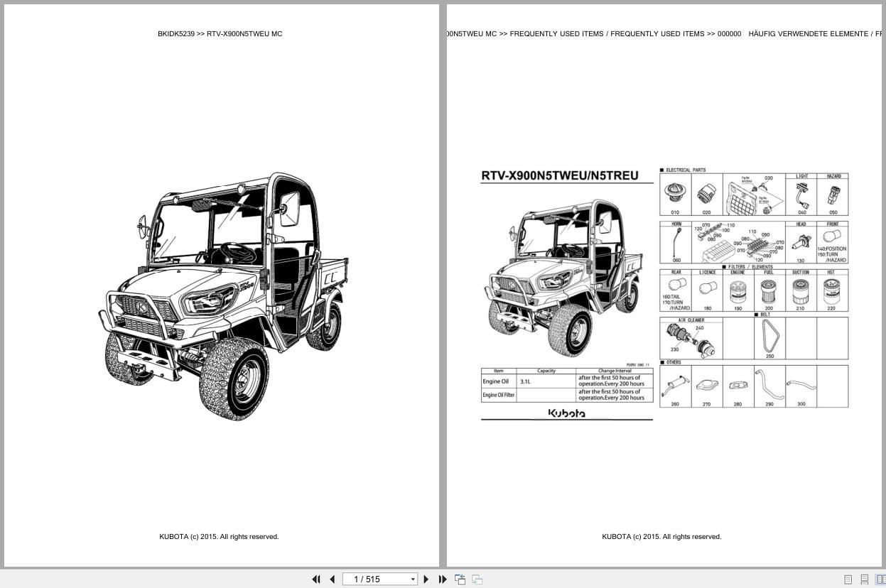
Task: Click part 050 hazard part illustration
Action: click(833, 194)
